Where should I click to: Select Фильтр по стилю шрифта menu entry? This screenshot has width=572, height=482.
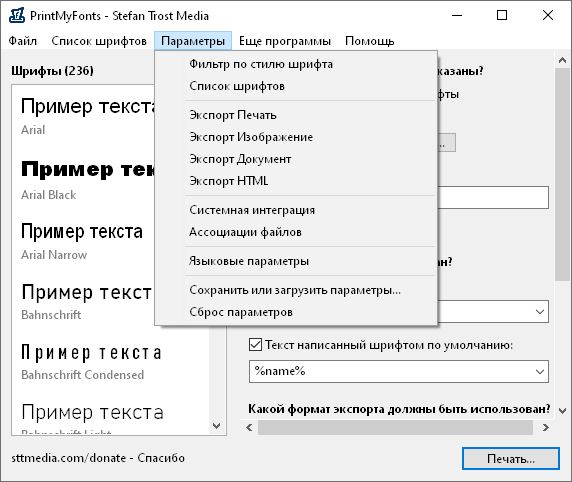(x=296, y=64)
